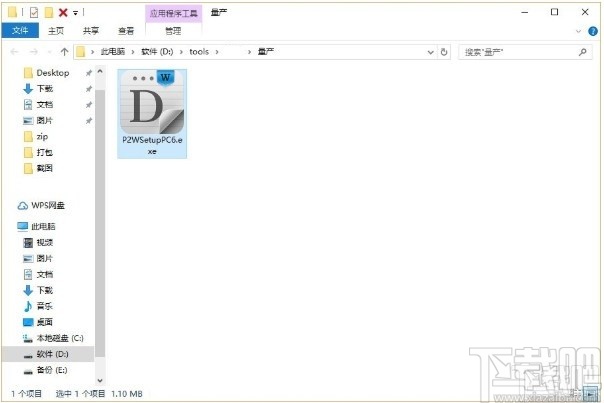The image size is (604, 403).
Task: Click the back navigation arrow
Action: click(15, 52)
